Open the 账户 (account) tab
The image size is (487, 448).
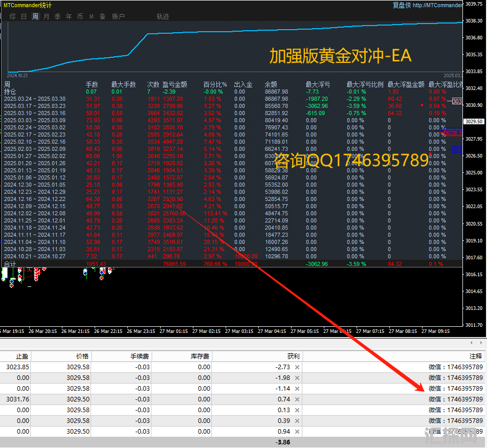click(118, 16)
